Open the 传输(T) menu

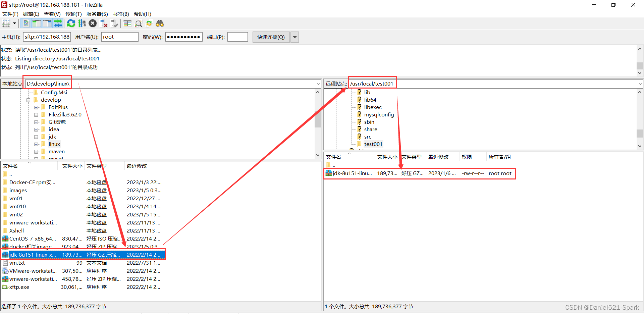tap(73, 14)
